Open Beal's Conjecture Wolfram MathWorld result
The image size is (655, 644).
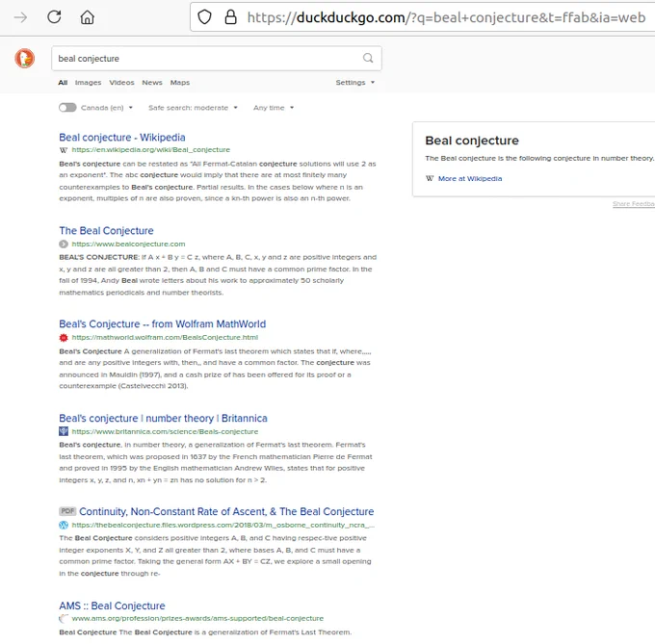click(162, 324)
